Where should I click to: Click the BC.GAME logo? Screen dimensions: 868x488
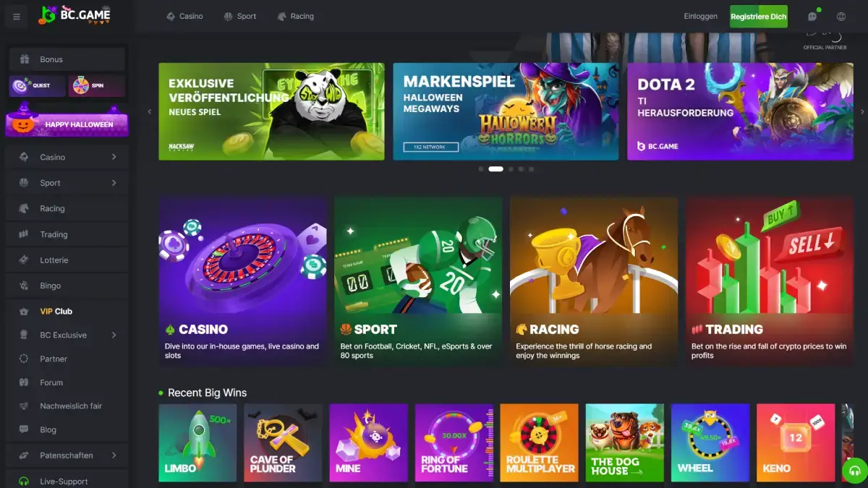(x=75, y=14)
